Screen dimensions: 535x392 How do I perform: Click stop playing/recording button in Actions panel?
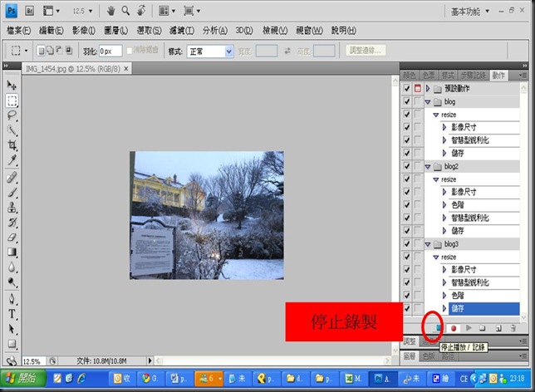click(439, 328)
